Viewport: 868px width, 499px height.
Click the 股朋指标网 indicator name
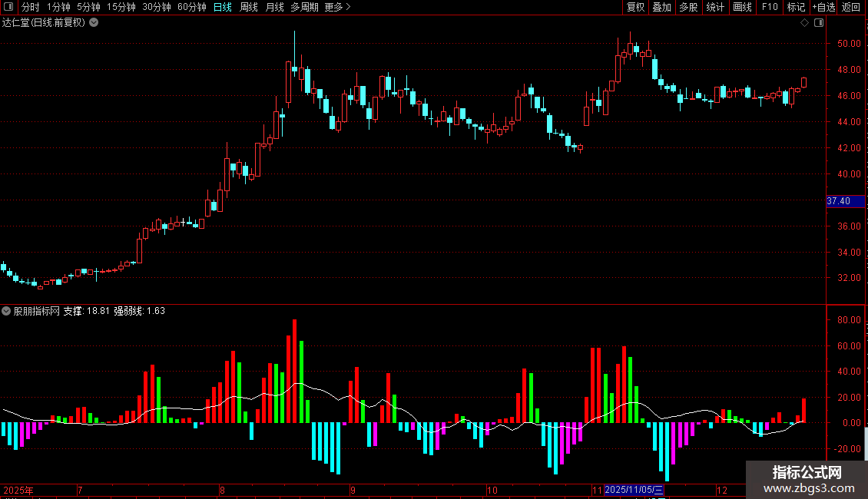pos(37,311)
